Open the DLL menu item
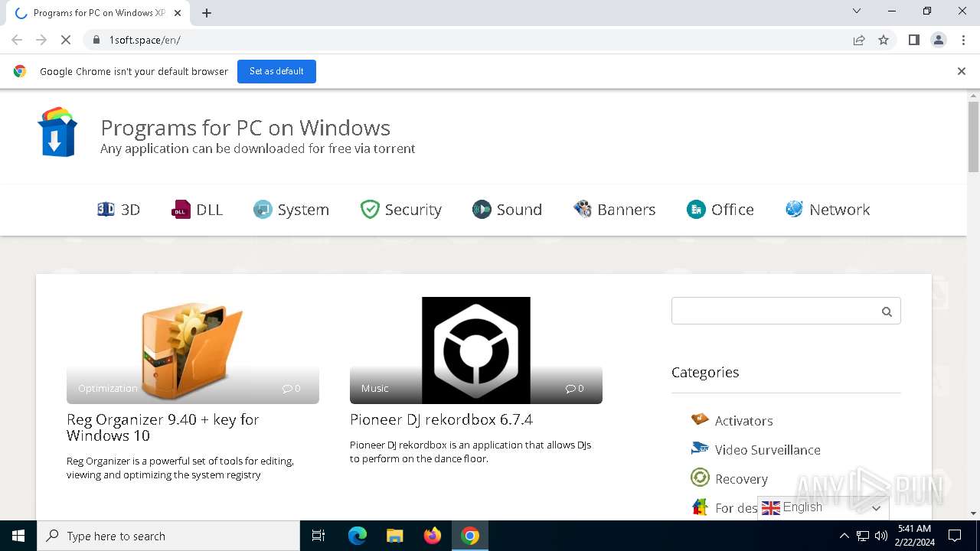The width and height of the screenshot is (980, 551). pyautogui.click(x=198, y=210)
